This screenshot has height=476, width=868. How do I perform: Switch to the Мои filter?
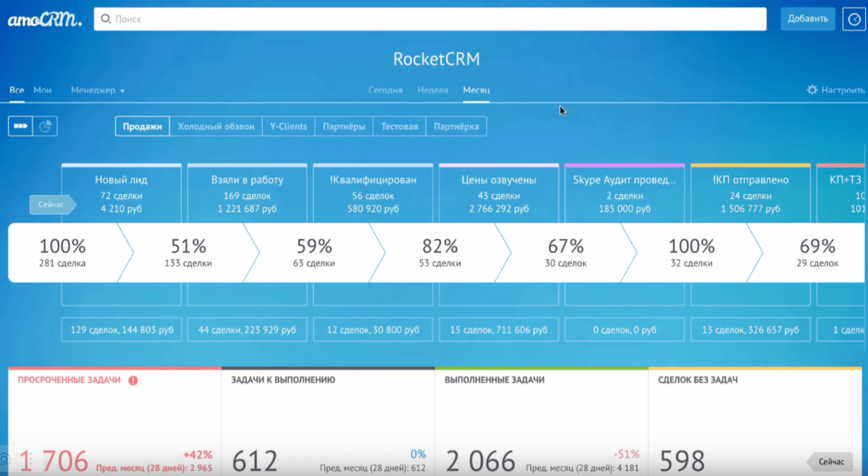pos(43,90)
